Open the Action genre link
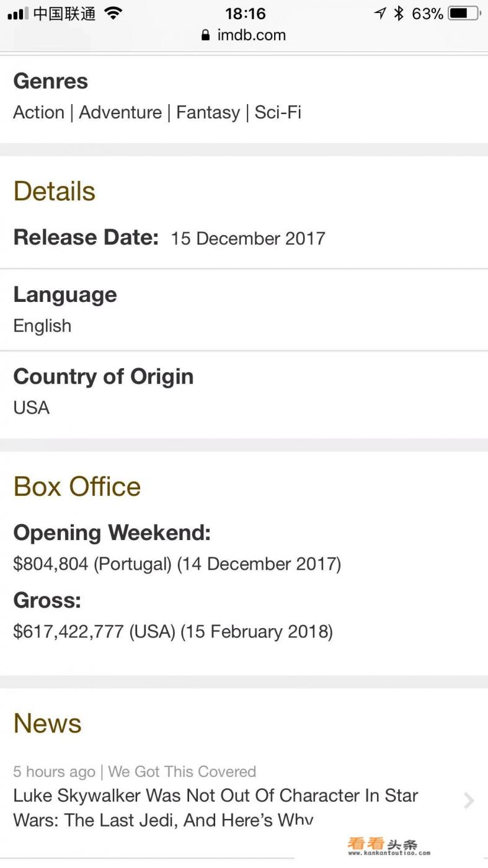The height and width of the screenshot is (868, 488). pos(39,113)
